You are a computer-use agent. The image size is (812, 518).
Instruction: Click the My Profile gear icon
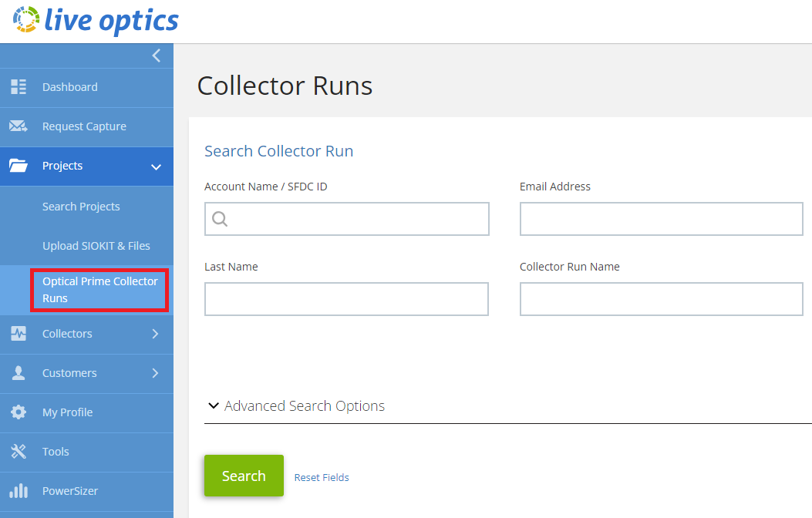click(19, 412)
